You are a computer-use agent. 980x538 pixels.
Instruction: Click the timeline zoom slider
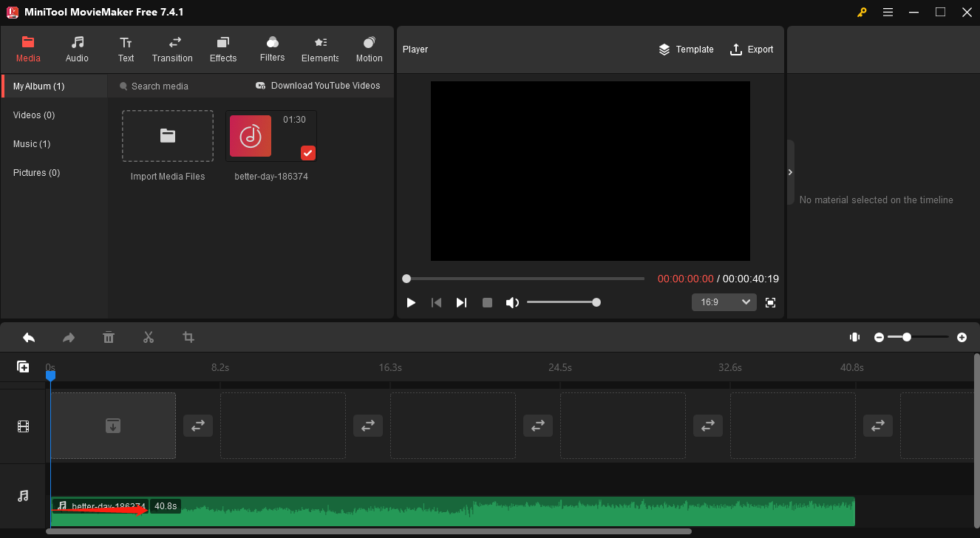click(919, 337)
